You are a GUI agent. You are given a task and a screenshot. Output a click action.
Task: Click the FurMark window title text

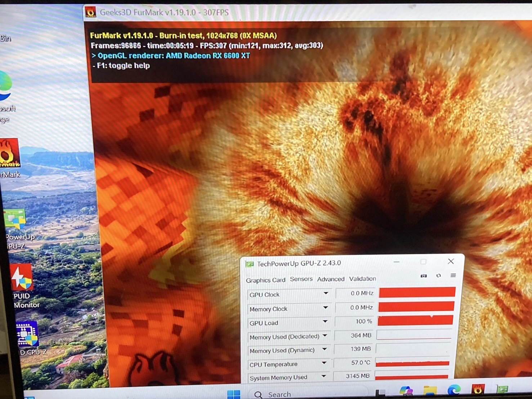point(164,13)
